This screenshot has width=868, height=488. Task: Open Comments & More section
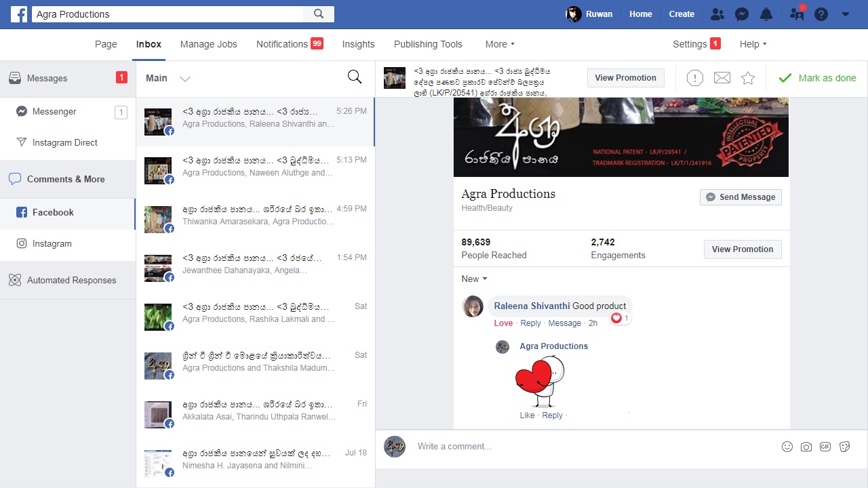(68, 180)
